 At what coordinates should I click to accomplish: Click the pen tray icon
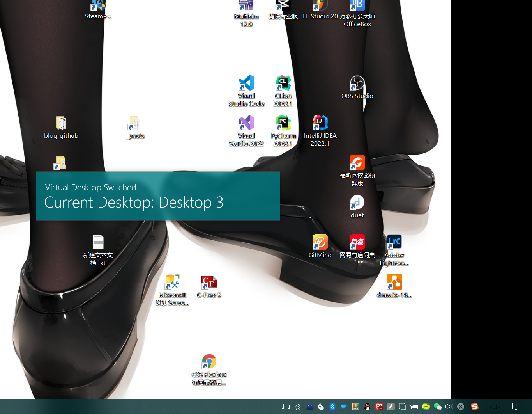(x=391, y=407)
